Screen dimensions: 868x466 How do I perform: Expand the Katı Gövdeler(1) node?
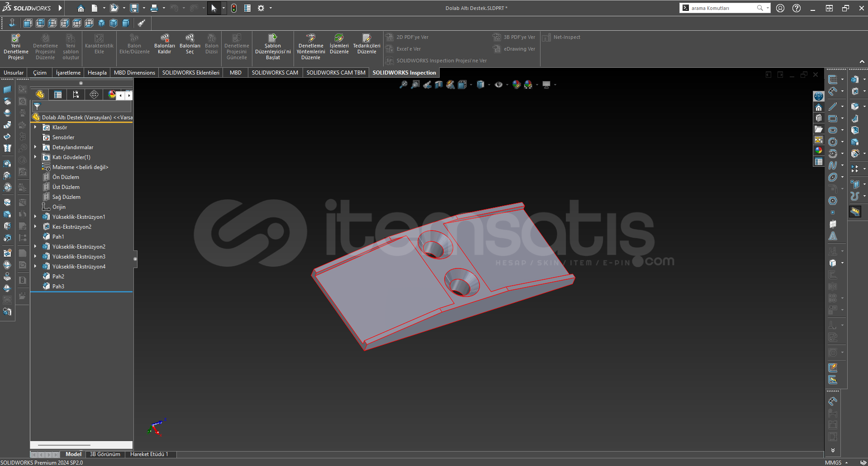coord(35,157)
